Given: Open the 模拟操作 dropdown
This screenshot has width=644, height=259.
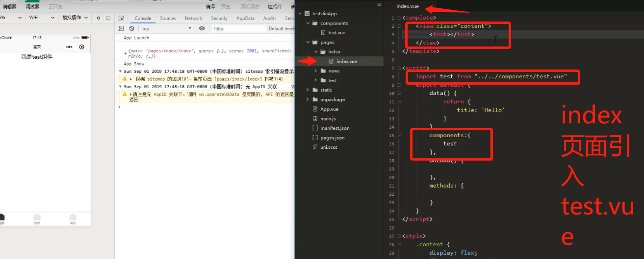Looking at the screenshot, I should click(75, 18).
